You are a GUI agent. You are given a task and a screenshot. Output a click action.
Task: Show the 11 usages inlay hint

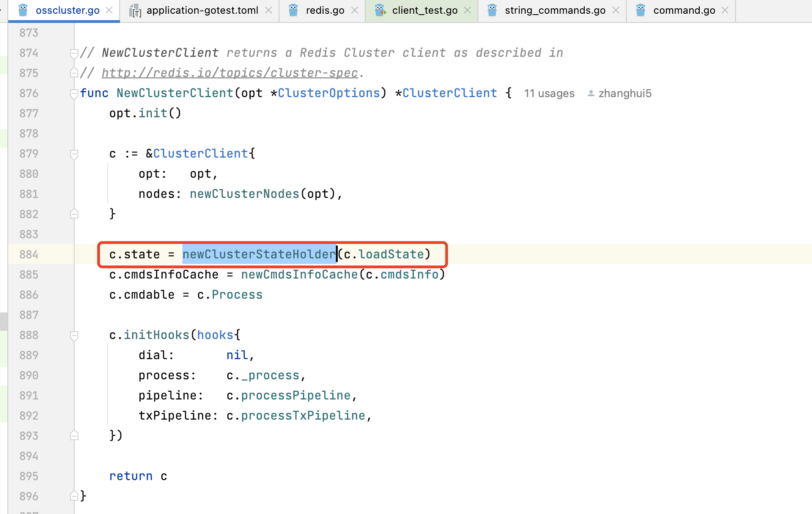click(x=549, y=93)
